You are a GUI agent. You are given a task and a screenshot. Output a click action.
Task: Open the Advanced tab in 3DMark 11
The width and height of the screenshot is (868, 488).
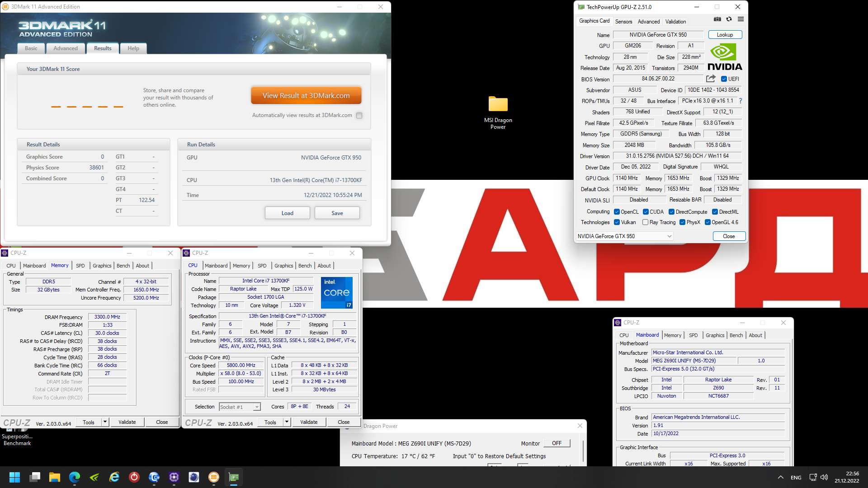point(66,48)
